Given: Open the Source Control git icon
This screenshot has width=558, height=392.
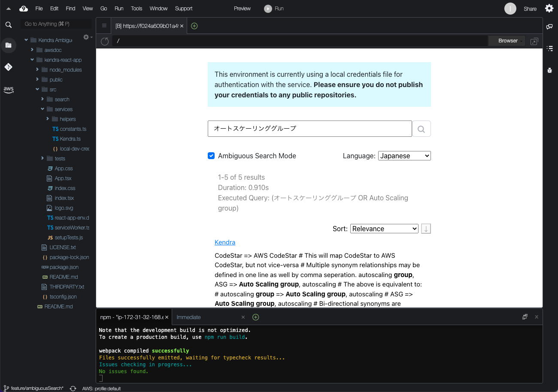Looking at the screenshot, I should click(x=8, y=67).
